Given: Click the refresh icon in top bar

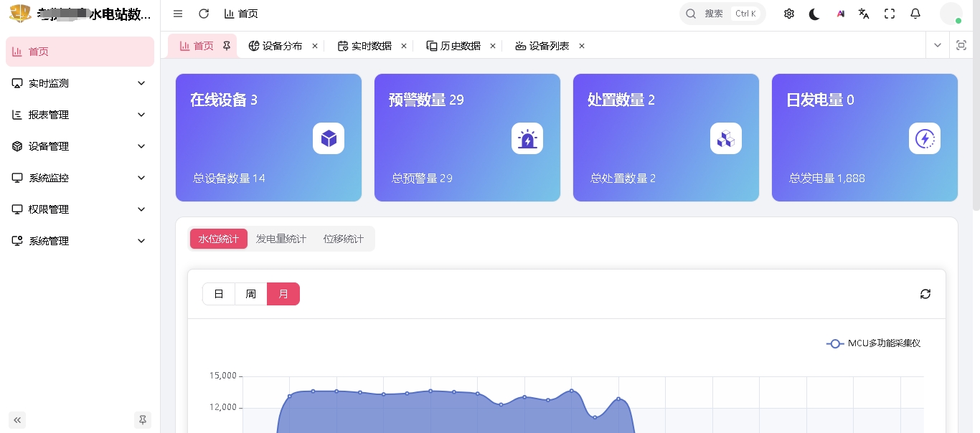Looking at the screenshot, I should click(x=204, y=14).
